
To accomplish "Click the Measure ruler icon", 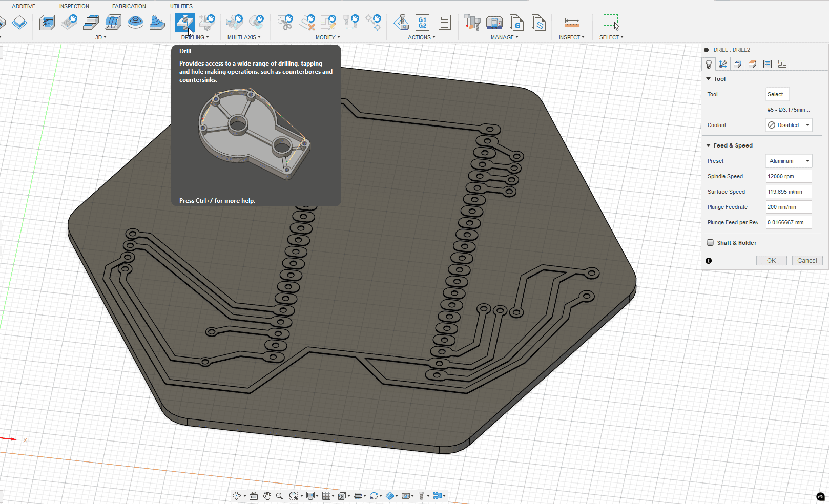I will coord(572,23).
